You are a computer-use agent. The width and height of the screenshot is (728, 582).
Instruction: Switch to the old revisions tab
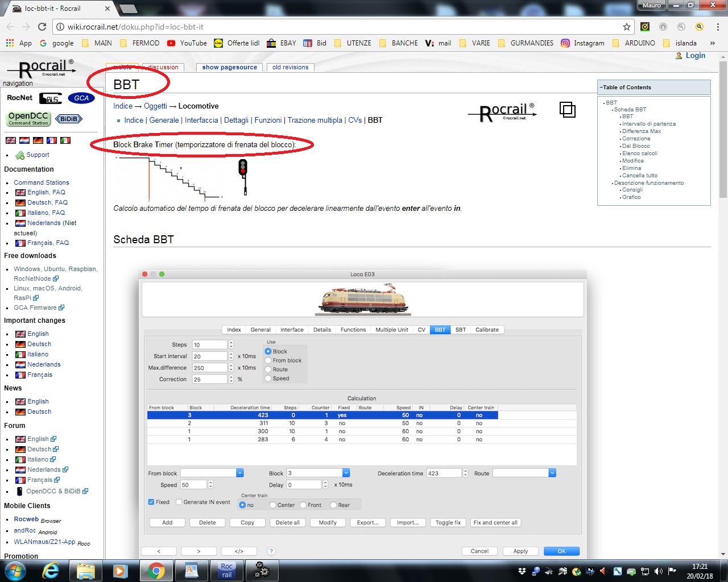[x=290, y=67]
